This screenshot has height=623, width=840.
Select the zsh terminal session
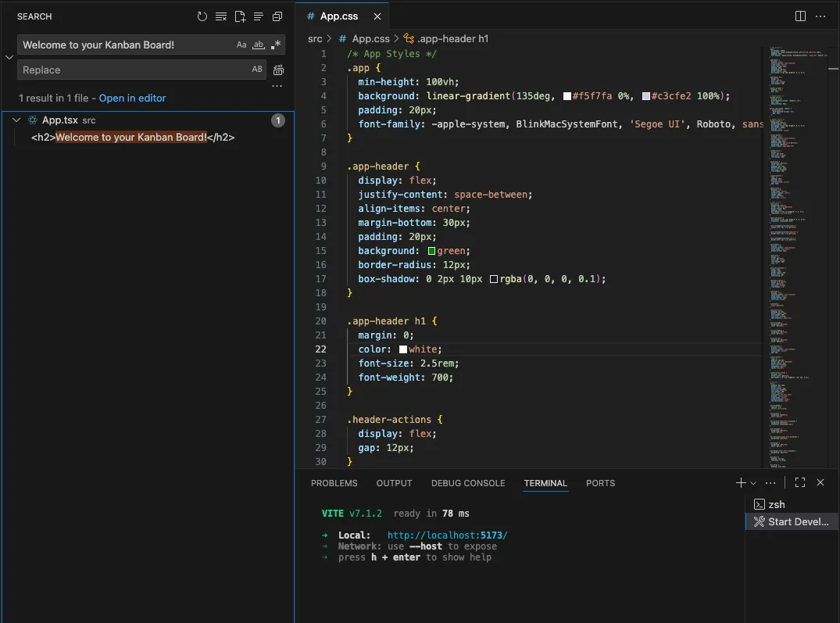tap(792, 505)
